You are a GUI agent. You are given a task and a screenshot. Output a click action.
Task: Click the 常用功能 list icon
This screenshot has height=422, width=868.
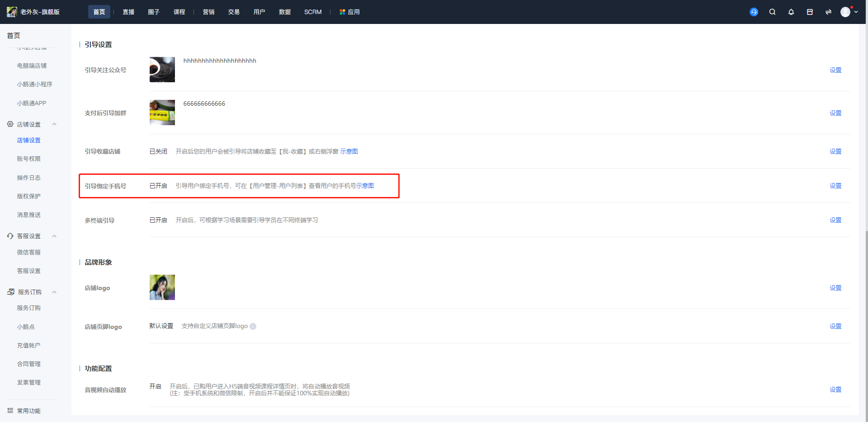point(10,411)
